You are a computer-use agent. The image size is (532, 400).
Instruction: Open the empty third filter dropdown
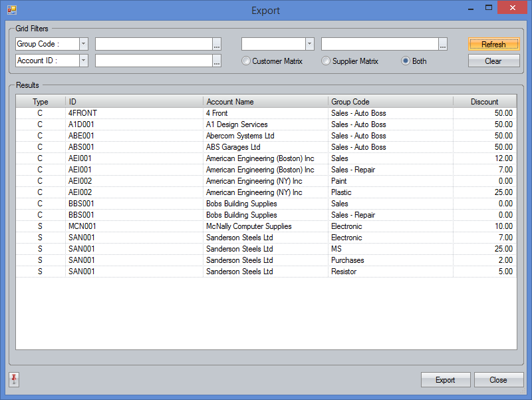tap(309, 44)
